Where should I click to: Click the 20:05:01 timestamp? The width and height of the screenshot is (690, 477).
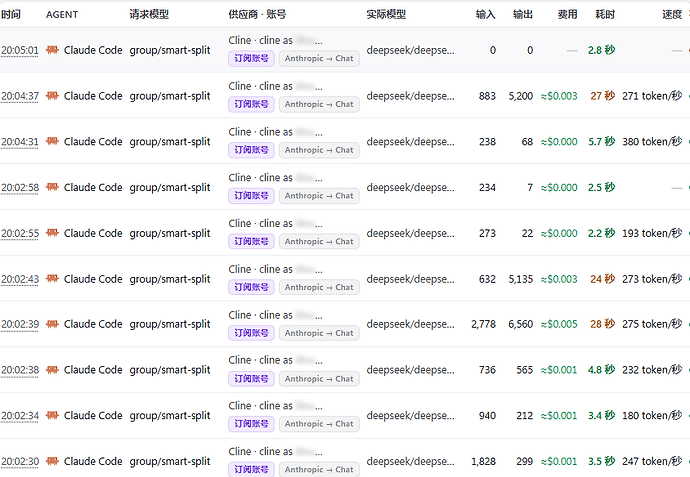tap(20, 50)
